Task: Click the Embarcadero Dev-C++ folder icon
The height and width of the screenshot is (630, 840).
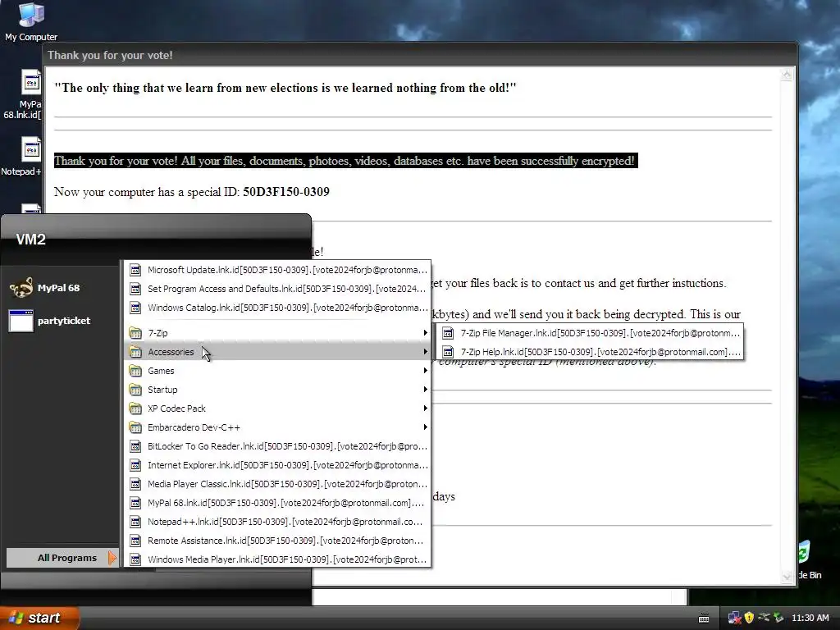Action: click(x=135, y=427)
